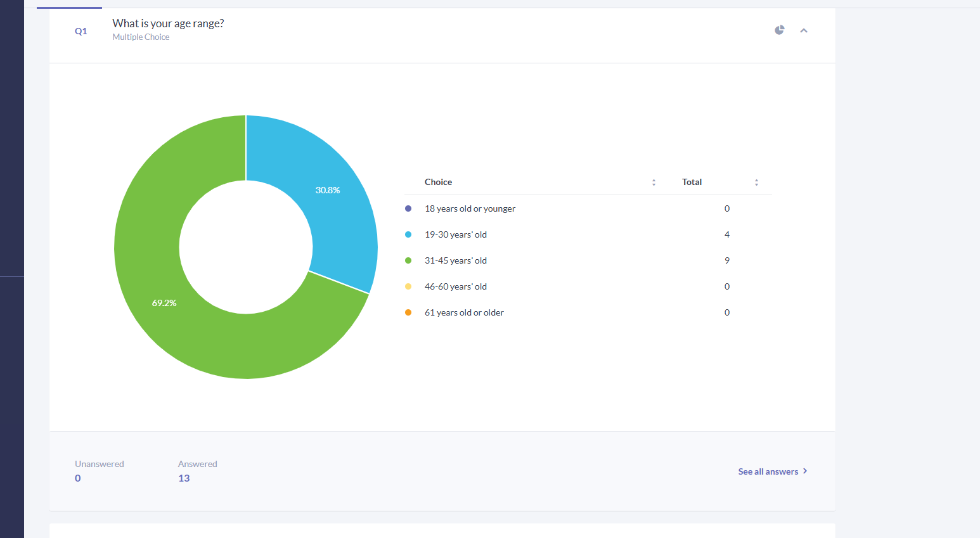Sort table by Total column

(756, 183)
